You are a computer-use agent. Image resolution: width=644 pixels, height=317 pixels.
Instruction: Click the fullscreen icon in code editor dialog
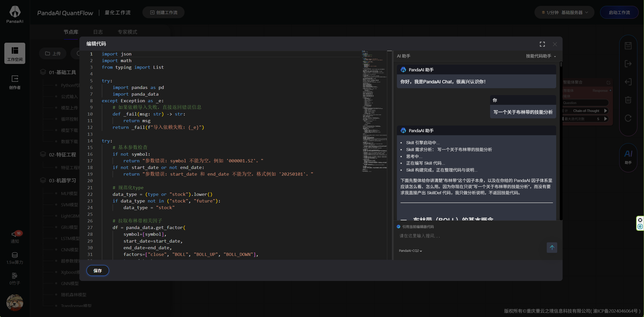tap(542, 44)
